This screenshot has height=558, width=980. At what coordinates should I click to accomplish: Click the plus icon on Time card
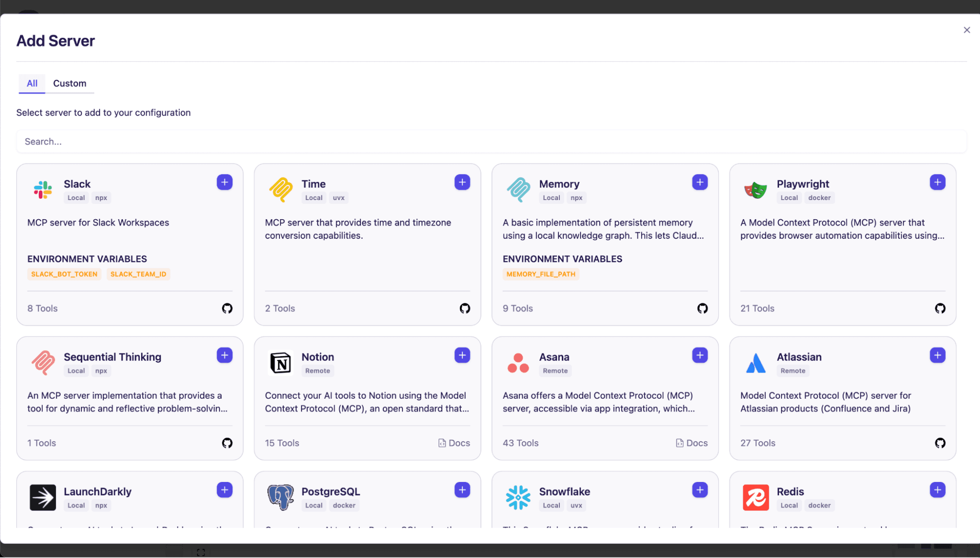(x=462, y=182)
